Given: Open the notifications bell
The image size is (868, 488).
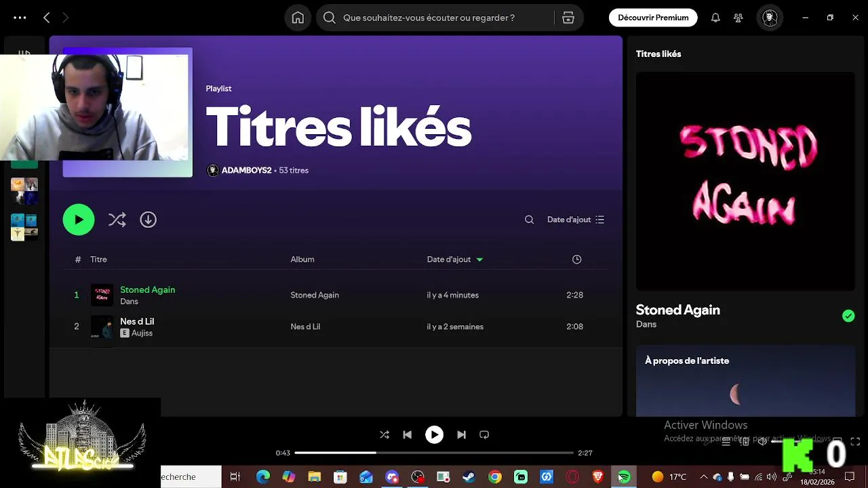Looking at the screenshot, I should click(x=715, y=18).
